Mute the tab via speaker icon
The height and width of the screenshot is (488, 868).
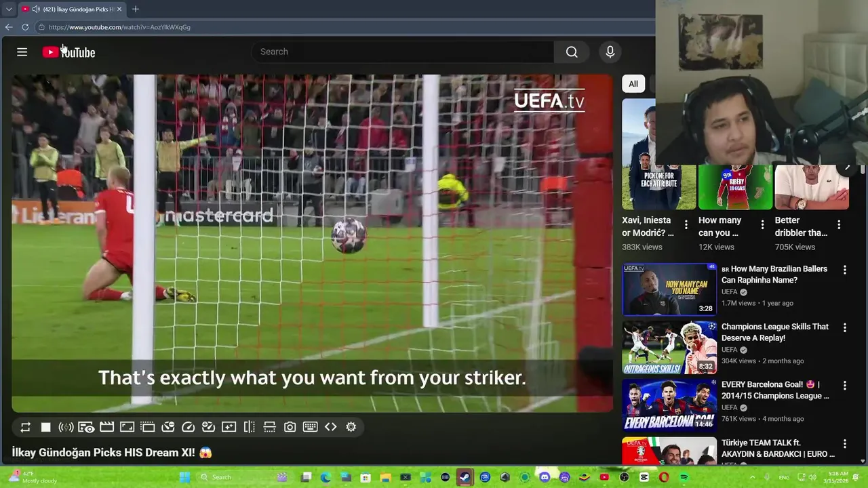click(x=35, y=9)
